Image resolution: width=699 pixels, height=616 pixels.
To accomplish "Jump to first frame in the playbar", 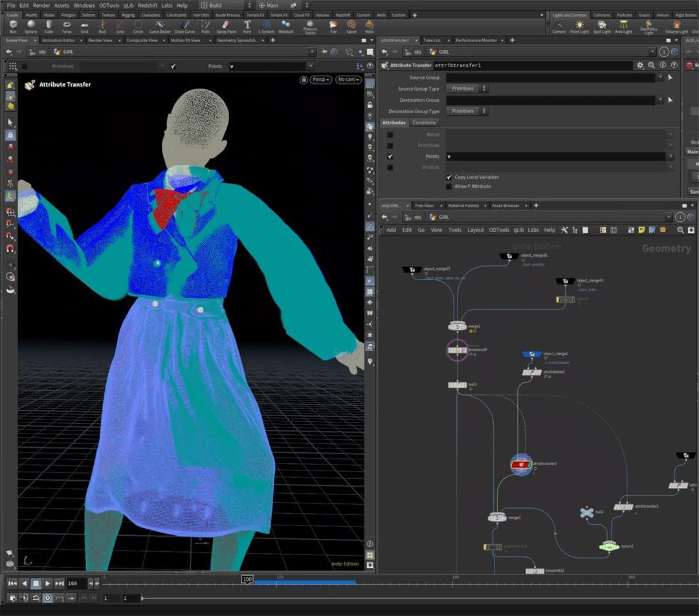I will (x=12, y=583).
